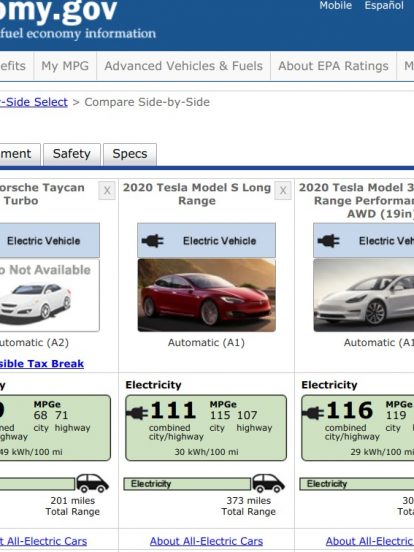
Task: Click plug icon on Model 3 Electric Vehicle badge
Action: (328, 241)
